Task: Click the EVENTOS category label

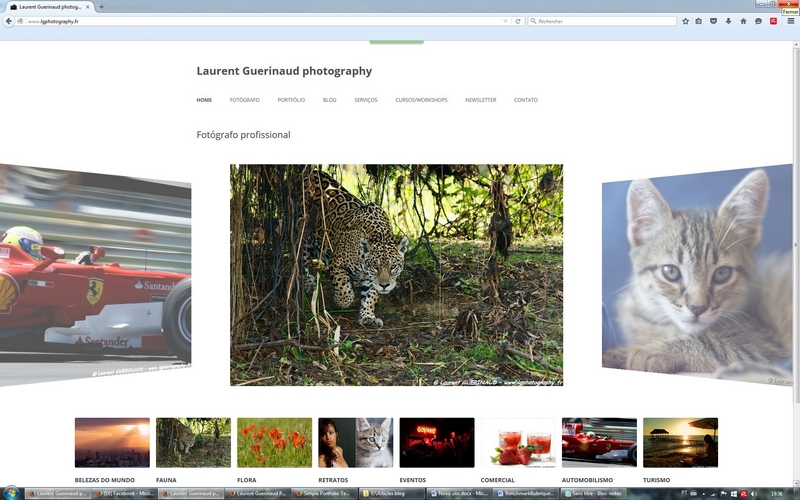Action: point(412,480)
